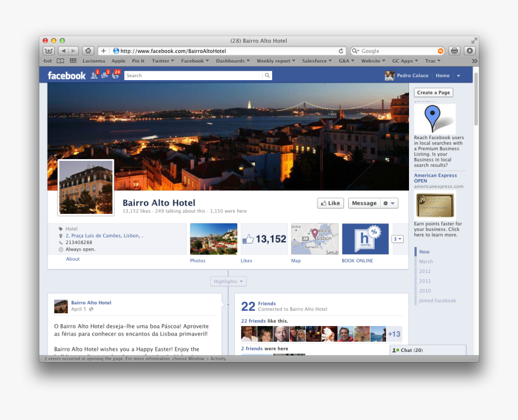Open the Dashboards bookmarks dropdown
Viewport: 518px width, 420px height.
(x=232, y=61)
